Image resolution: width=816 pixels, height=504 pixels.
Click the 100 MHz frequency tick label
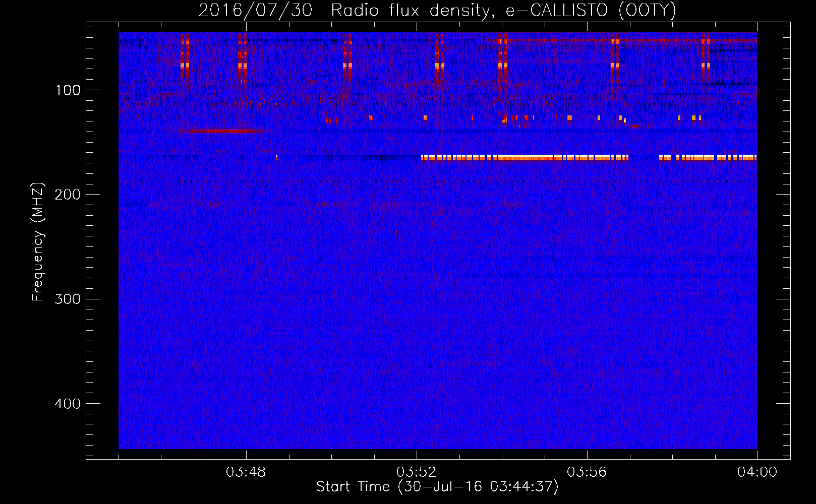(x=68, y=90)
